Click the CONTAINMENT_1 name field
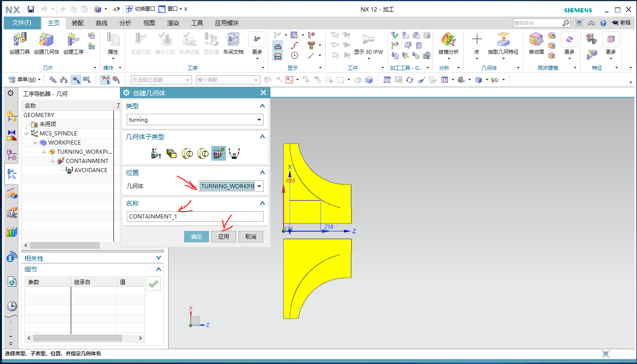Screen dimensions: 637x364 pos(195,217)
